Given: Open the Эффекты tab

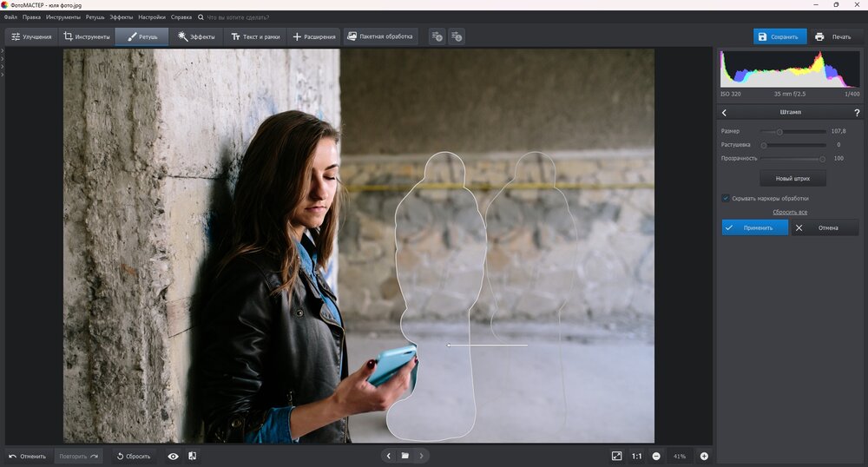Looking at the screenshot, I should [x=196, y=36].
